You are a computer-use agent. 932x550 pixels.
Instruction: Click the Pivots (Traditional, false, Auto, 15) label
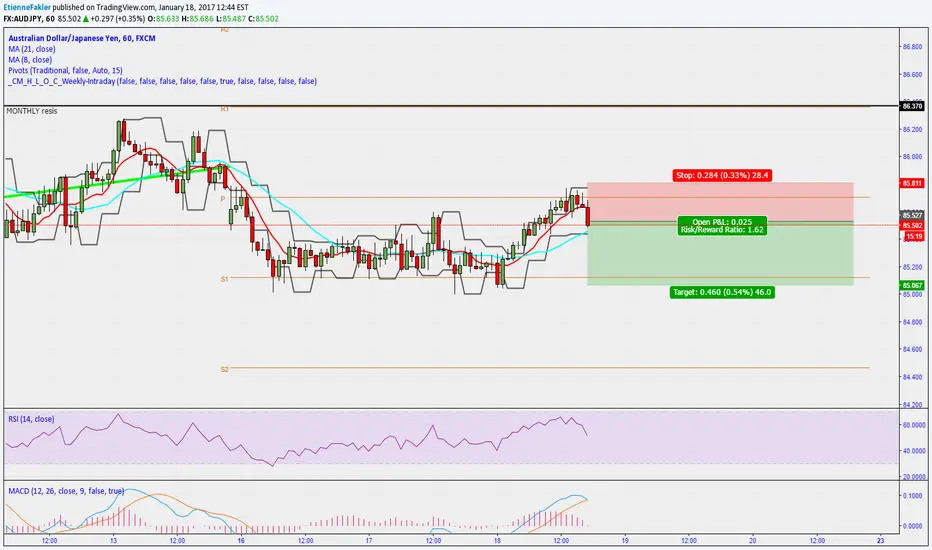(65, 70)
